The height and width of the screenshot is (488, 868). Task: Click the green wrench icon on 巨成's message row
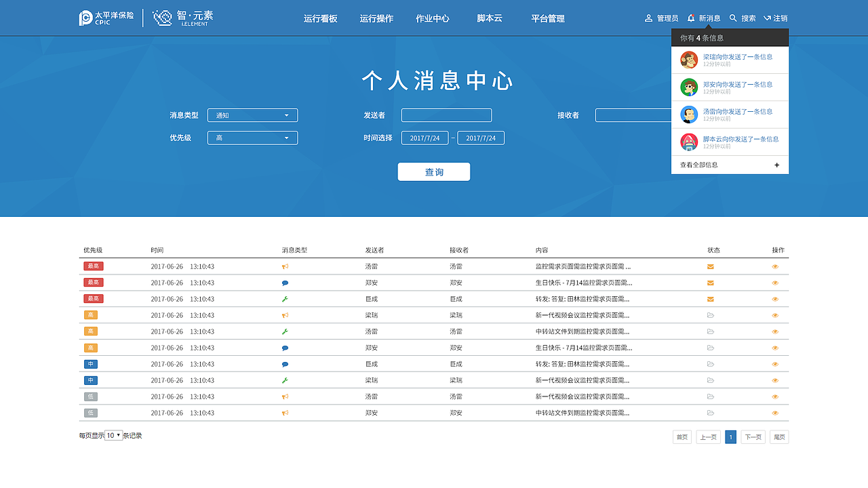[x=285, y=299]
